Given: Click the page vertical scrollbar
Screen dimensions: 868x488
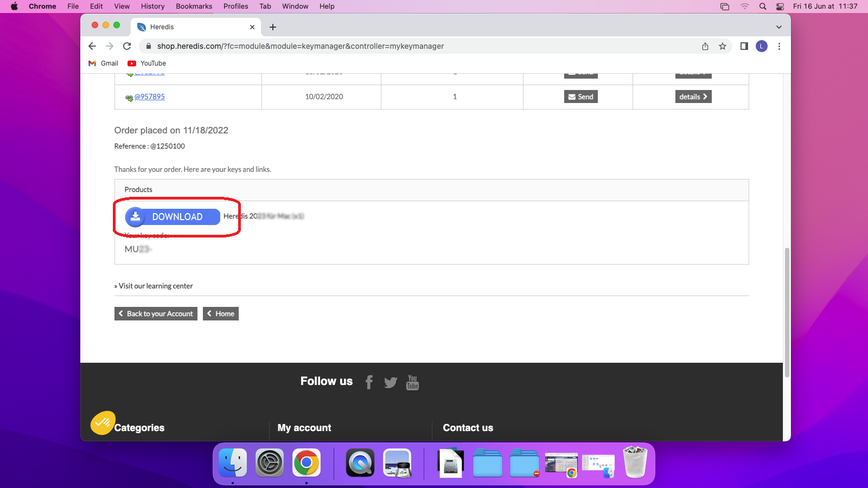Looking at the screenshot, I should pyautogui.click(x=787, y=312).
